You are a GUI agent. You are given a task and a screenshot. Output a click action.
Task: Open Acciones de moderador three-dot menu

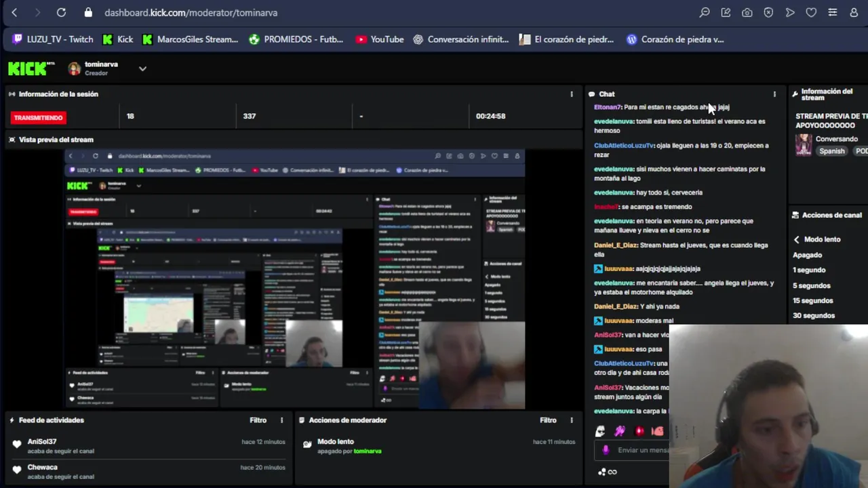(572, 420)
